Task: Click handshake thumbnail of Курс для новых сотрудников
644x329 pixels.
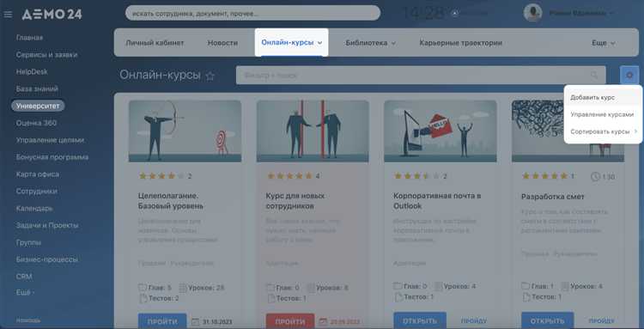Action: pyautogui.click(x=313, y=131)
